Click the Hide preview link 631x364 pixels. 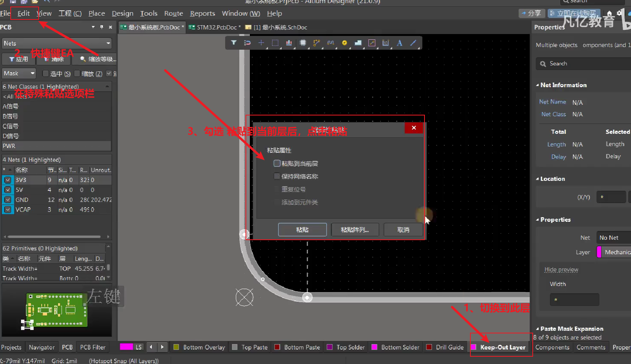click(x=561, y=270)
